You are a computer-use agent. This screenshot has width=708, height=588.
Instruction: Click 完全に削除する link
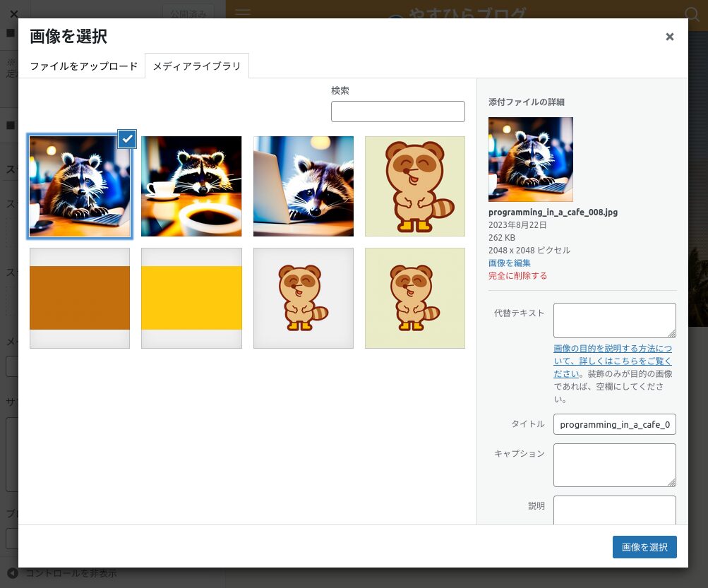517,275
